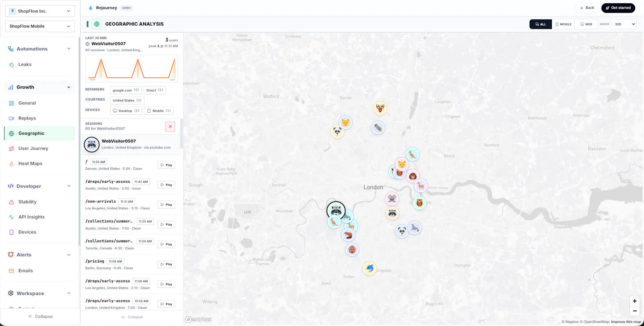Screen dimensions: 644x326
Task: Switch platform filter to ALL
Action: click(x=541, y=24)
